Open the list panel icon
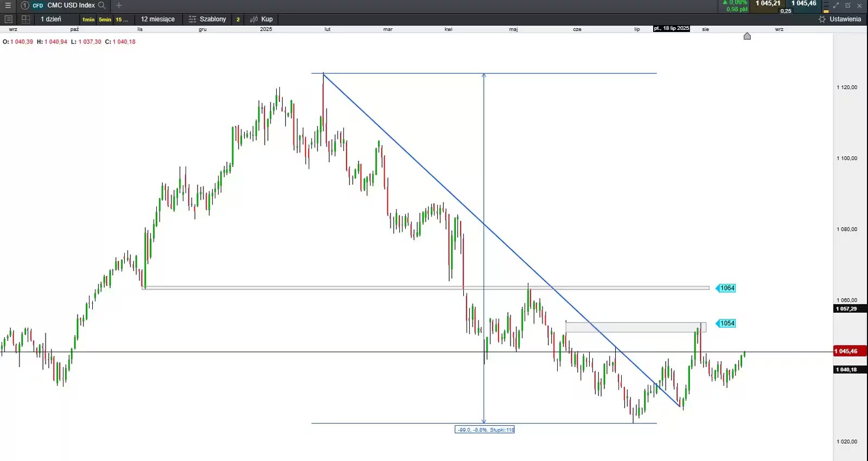The height and width of the screenshot is (461, 868). pos(8,19)
